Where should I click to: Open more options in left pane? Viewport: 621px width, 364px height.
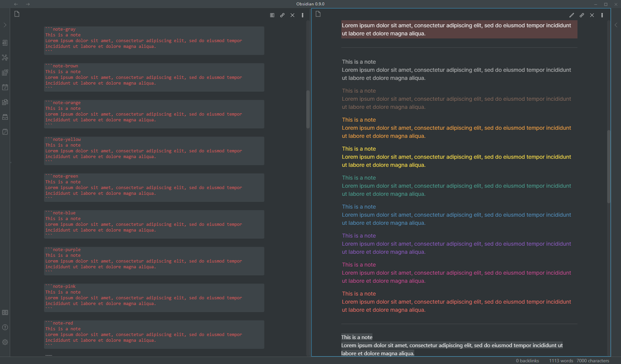click(303, 15)
